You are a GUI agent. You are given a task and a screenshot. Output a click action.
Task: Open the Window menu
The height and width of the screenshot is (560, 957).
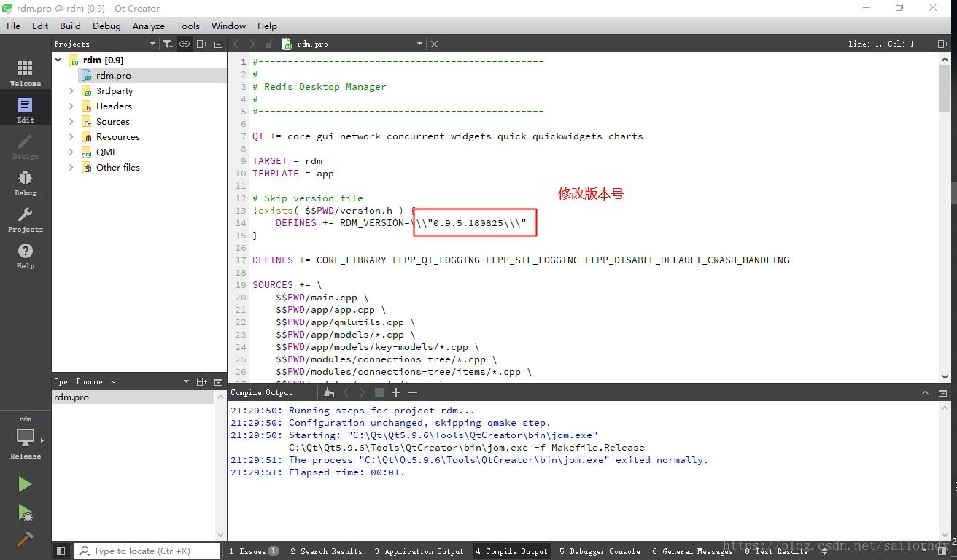(228, 26)
